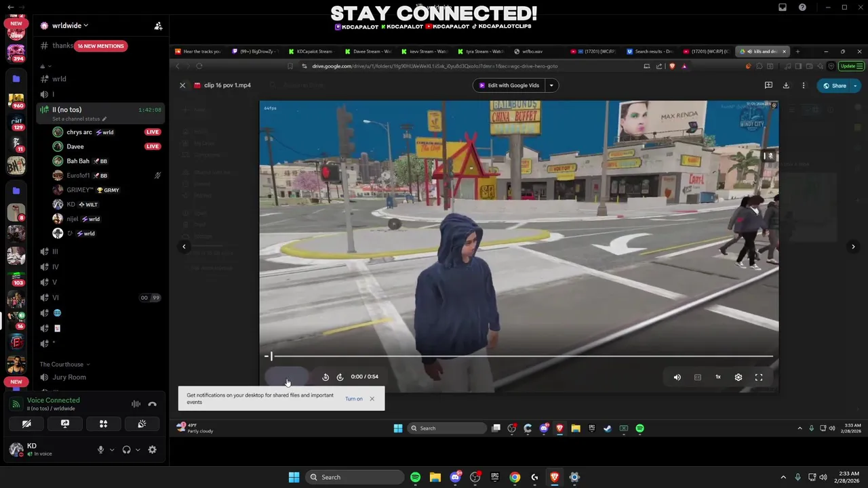This screenshot has width=868, height=488.
Task: Open the soundboard in Discord voice panel
Action: 142,424
